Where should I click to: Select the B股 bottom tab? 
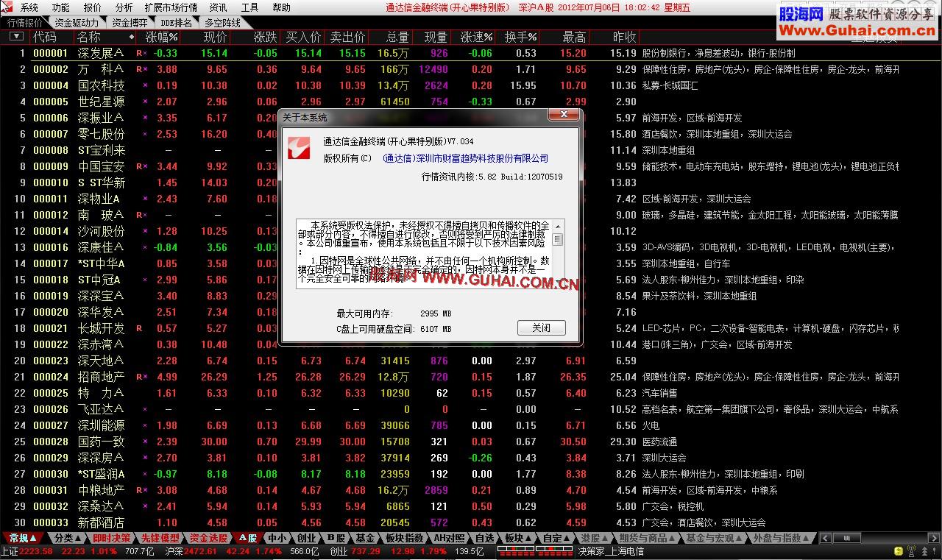[x=336, y=539]
